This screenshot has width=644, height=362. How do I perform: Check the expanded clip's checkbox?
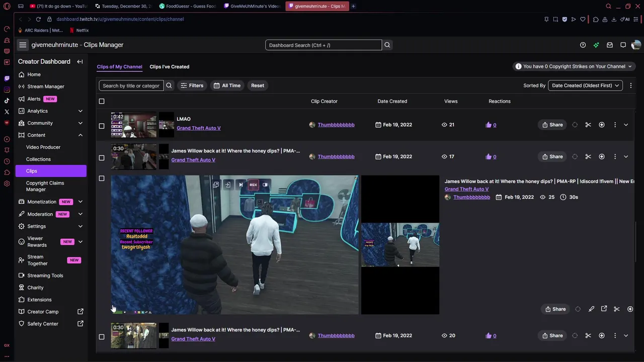tap(102, 178)
